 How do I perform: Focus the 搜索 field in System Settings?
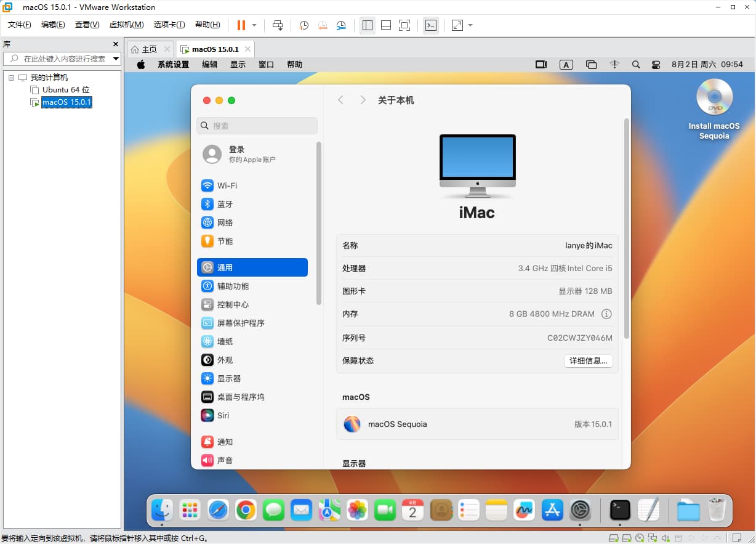pos(257,126)
